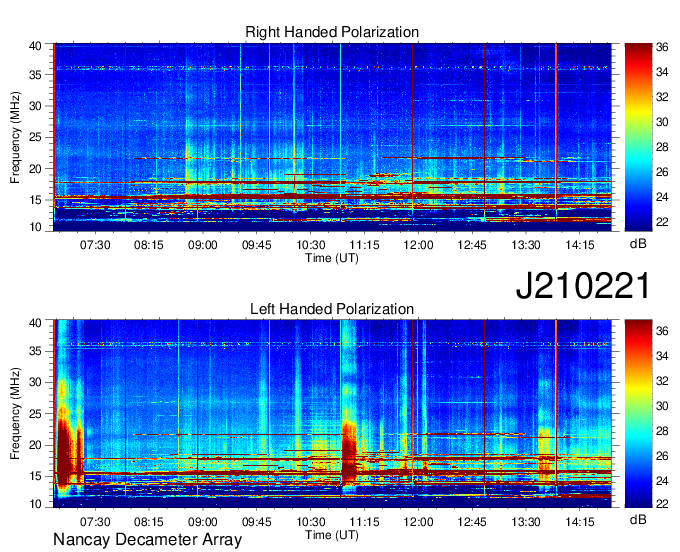
Task: Click "Time (UT)" label under Right Handed plot
Action: coord(332,258)
